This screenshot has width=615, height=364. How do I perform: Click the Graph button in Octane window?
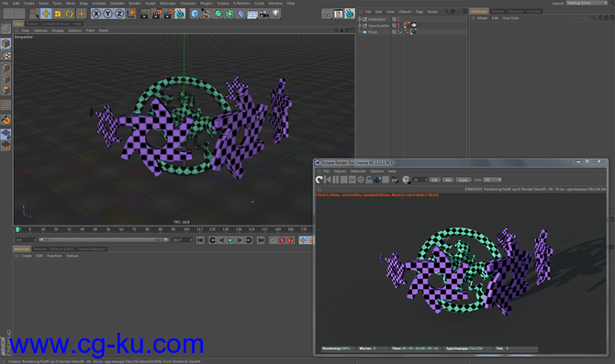pos(463,180)
